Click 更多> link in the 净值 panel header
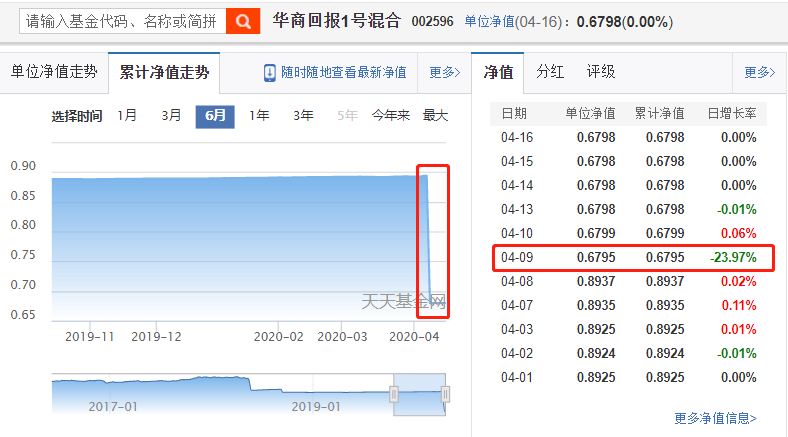 point(760,73)
